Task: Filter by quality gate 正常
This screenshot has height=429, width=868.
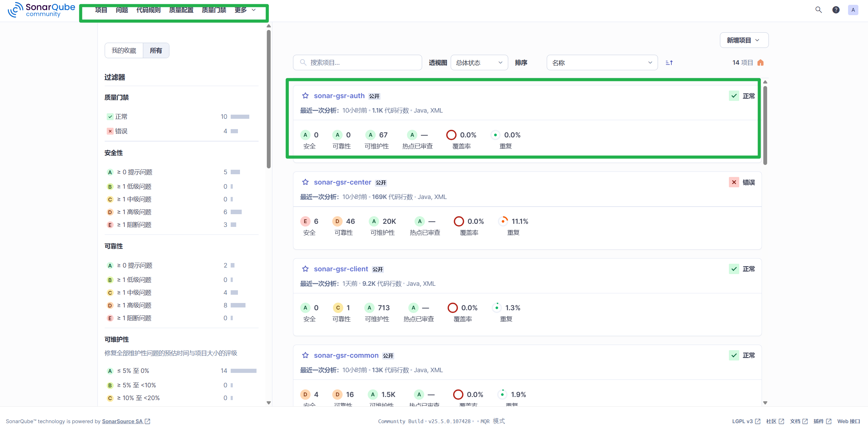Action: pos(181,117)
